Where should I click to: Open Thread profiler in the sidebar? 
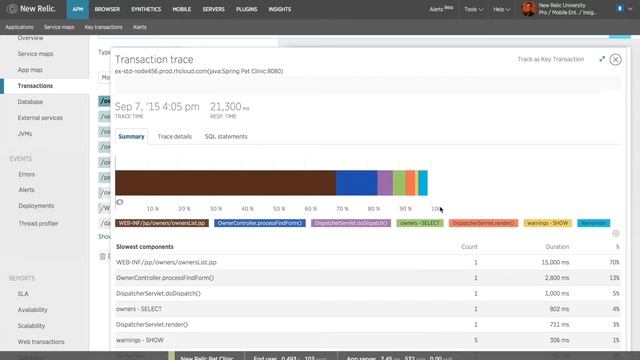pyautogui.click(x=38, y=223)
